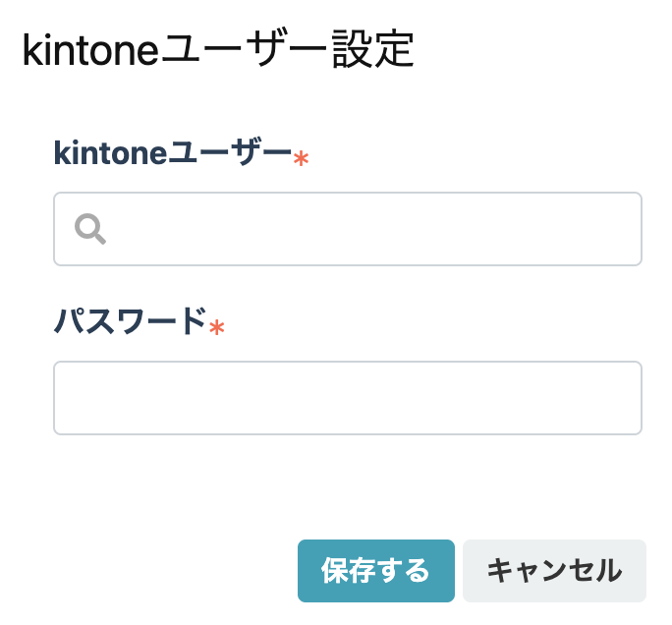
Task: Click the パスワード field label
Action: point(131,320)
